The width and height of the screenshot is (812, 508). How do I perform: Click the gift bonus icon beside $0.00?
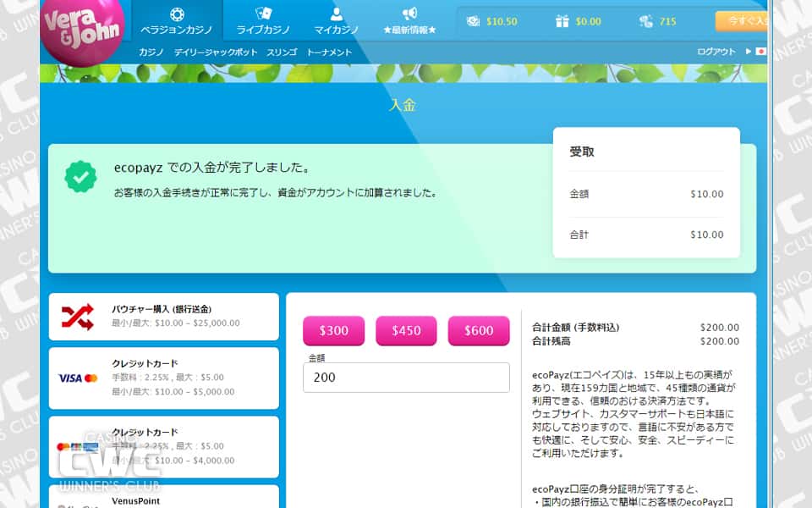pyautogui.click(x=562, y=21)
